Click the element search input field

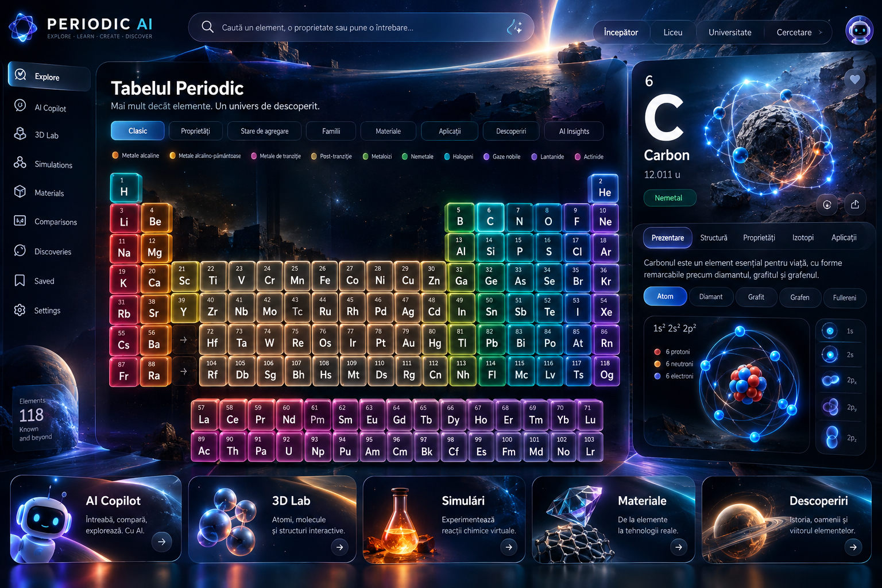point(361,27)
